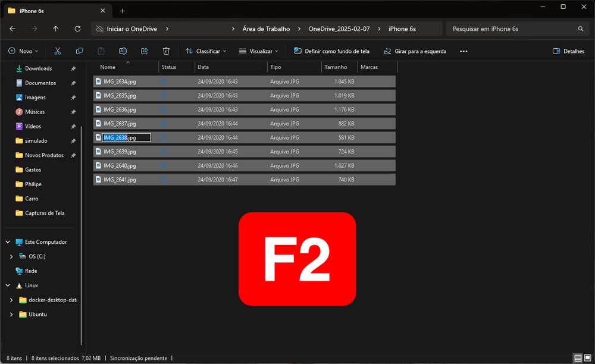Click Girar para a esquerda
The image size is (595, 364).
pos(415,51)
